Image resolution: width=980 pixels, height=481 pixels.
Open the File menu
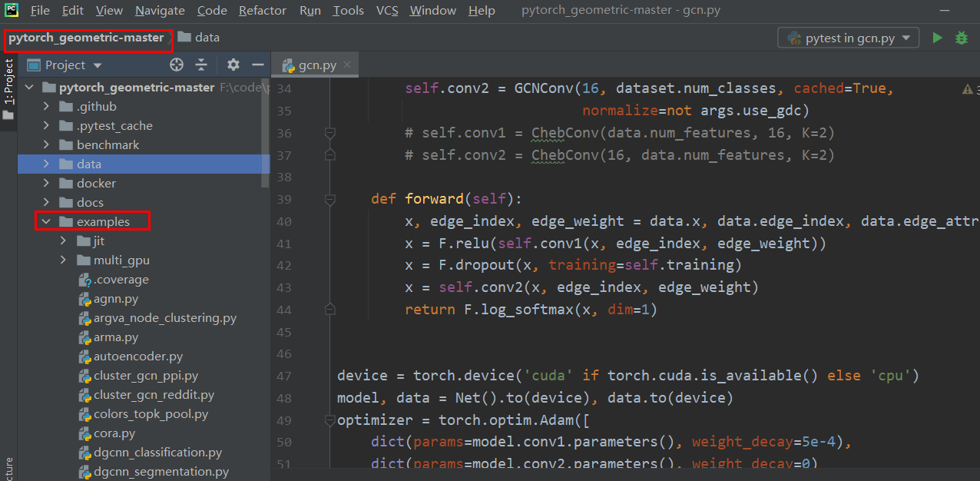(40, 11)
